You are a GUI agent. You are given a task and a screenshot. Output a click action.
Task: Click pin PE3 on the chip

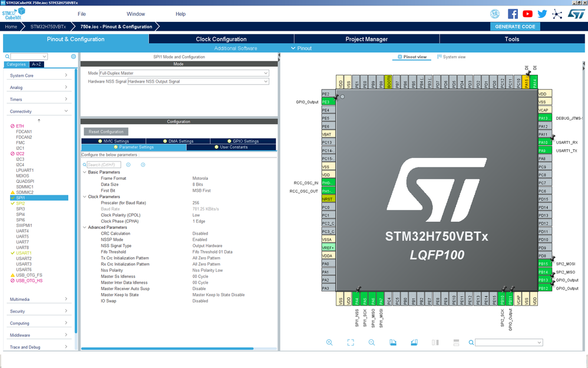[x=328, y=102]
